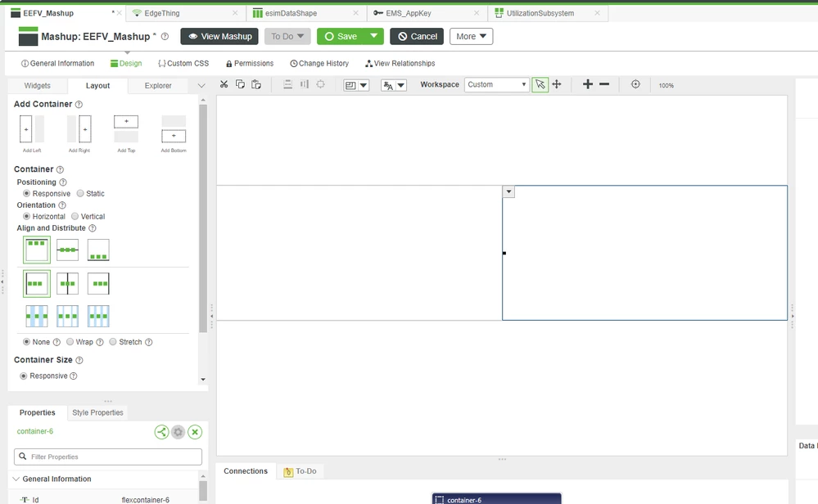The image size is (818, 504).
Task: Open the General Information section link
Action: pos(57,64)
